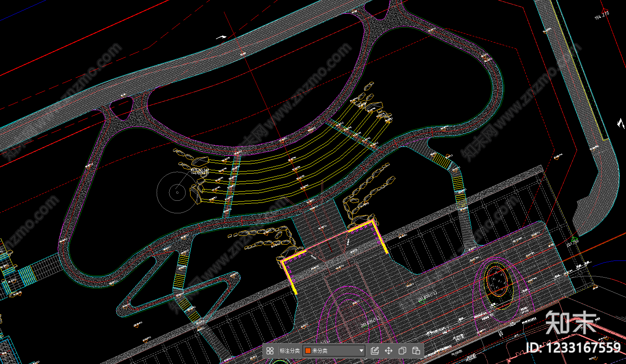Click the orange color swatch beside 未分类
This screenshot has width=626, height=364.
(308, 351)
